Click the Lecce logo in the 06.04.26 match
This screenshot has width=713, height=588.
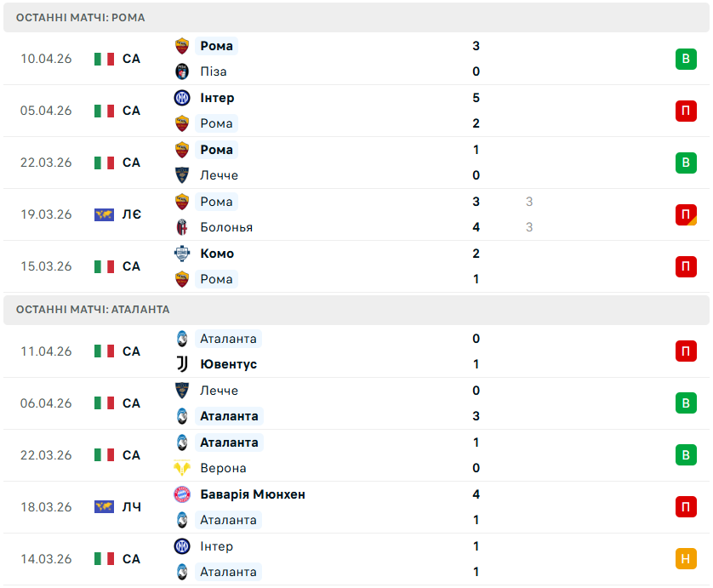click(181, 391)
